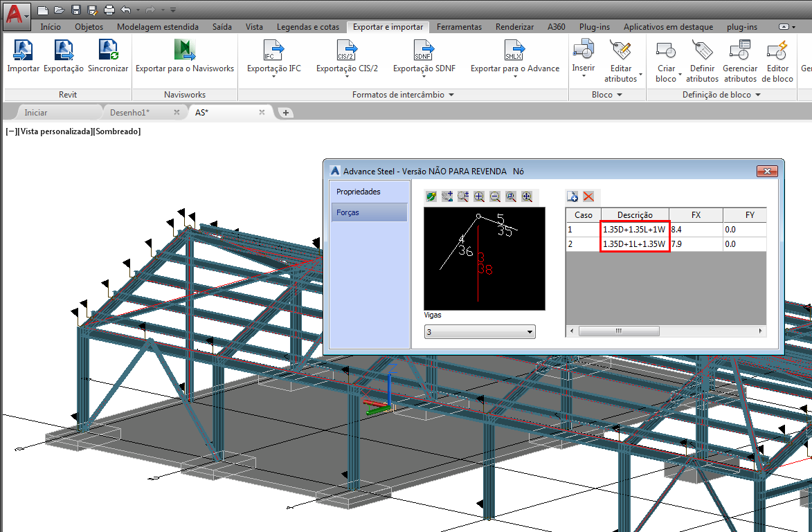Click the Revit Importar icon
The height and width of the screenshot is (532, 812).
point(23,51)
